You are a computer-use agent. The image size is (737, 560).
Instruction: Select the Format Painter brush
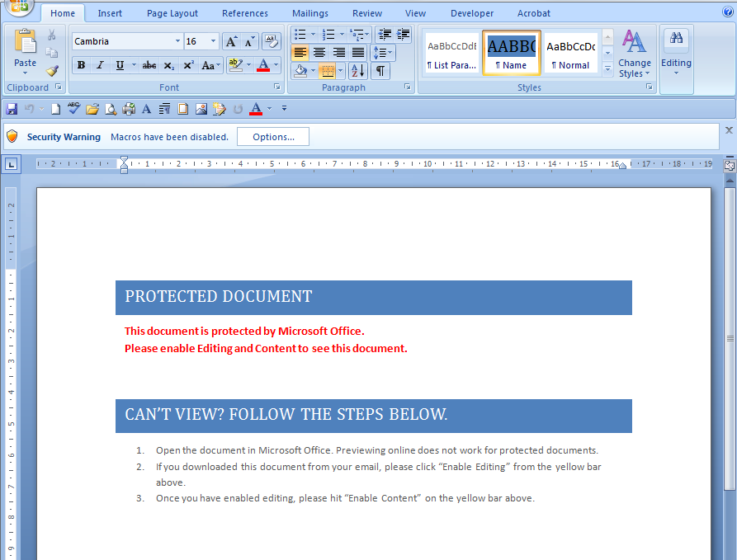coord(52,71)
